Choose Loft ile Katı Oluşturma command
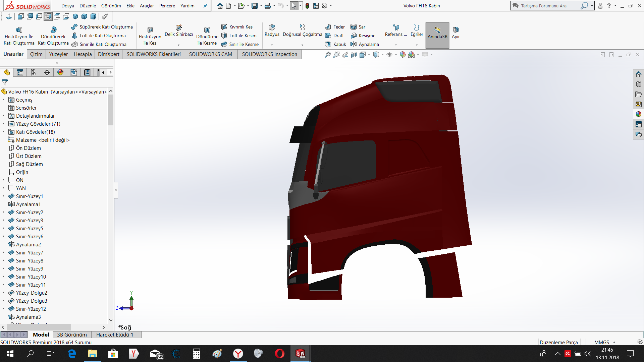 coord(99,36)
